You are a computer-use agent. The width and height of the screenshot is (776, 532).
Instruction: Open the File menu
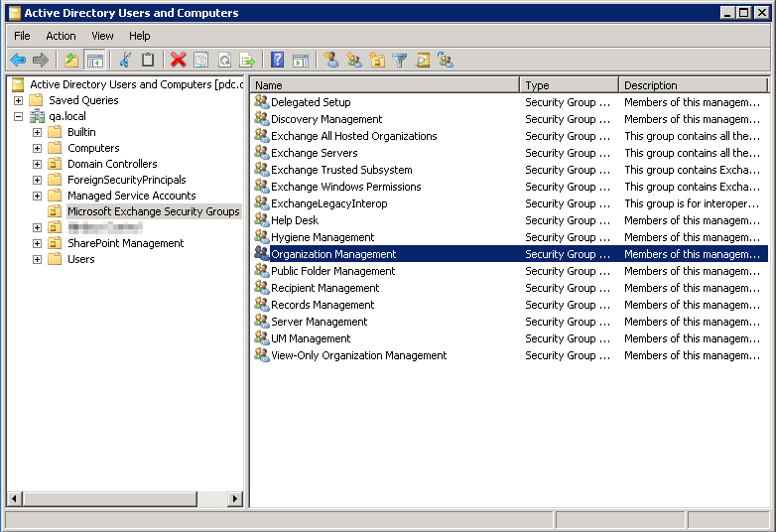[x=22, y=36]
